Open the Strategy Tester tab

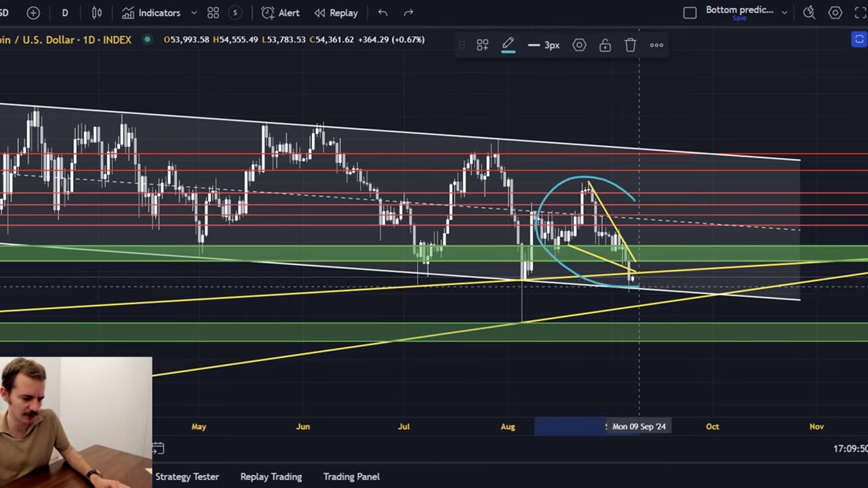click(187, 476)
